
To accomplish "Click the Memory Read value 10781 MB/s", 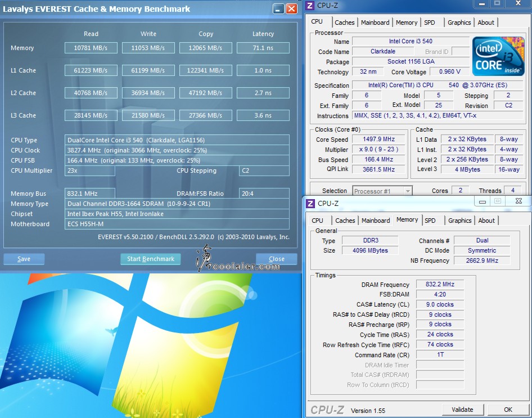I will pos(91,48).
